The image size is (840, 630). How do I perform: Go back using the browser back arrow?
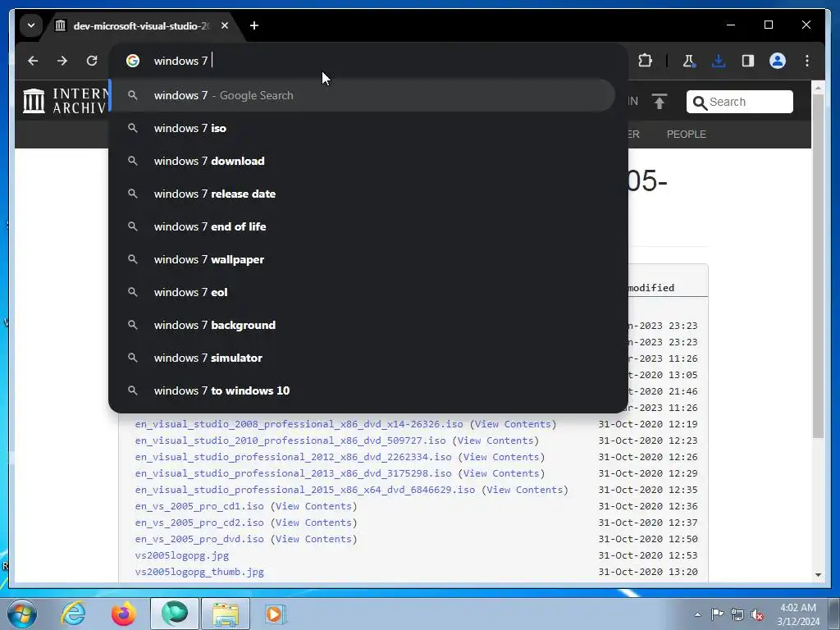(x=33, y=61)
